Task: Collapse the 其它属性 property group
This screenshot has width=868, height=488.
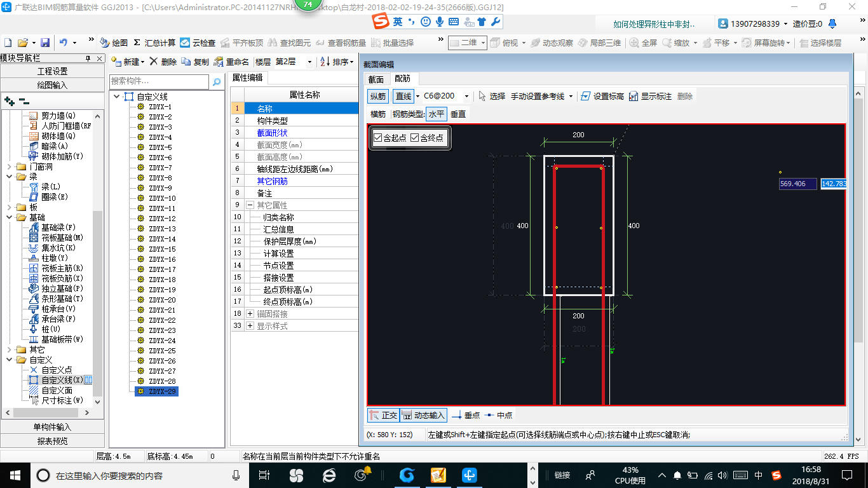Action: pos(250,205)
